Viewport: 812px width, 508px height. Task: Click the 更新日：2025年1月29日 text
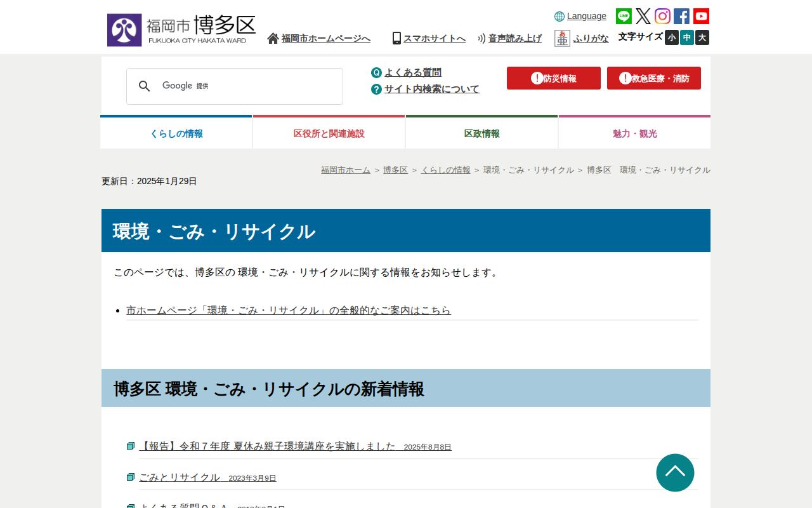click(150, 181)
